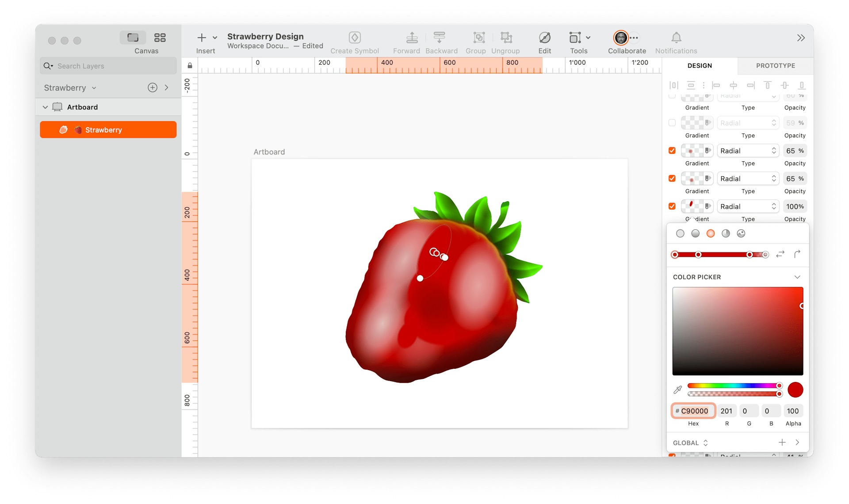Expand the Global colors section
Viewport: 849px width, 504px height.
(799, 443)
